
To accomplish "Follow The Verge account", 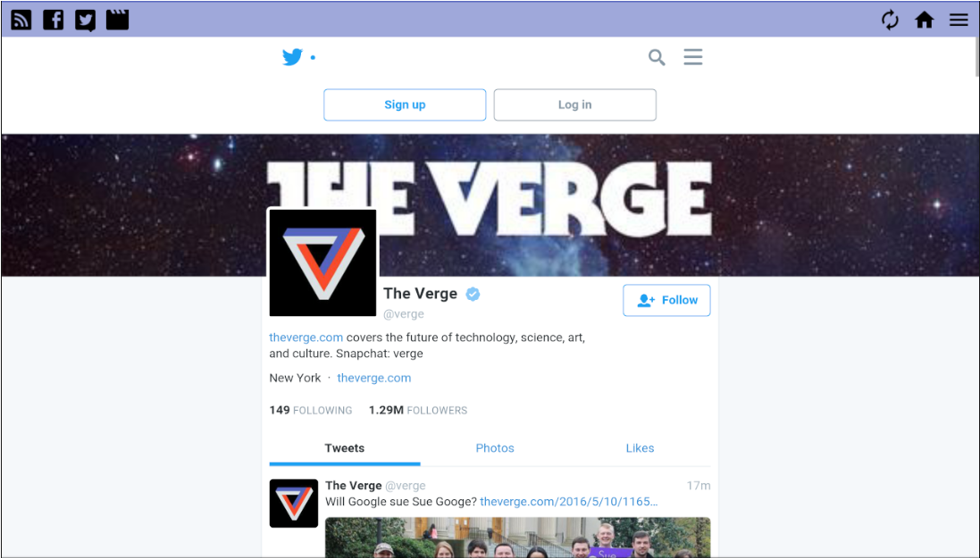I will coord(666,300).
